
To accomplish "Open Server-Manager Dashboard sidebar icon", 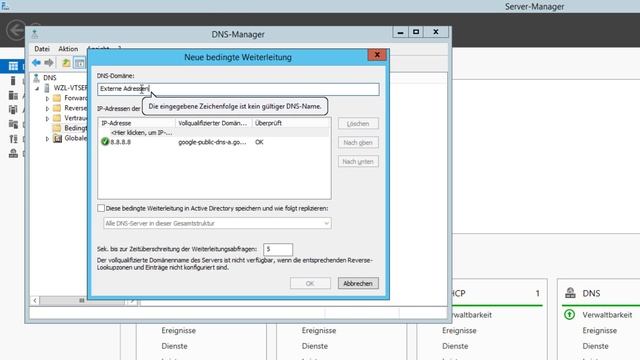I will tap(13, 66).
